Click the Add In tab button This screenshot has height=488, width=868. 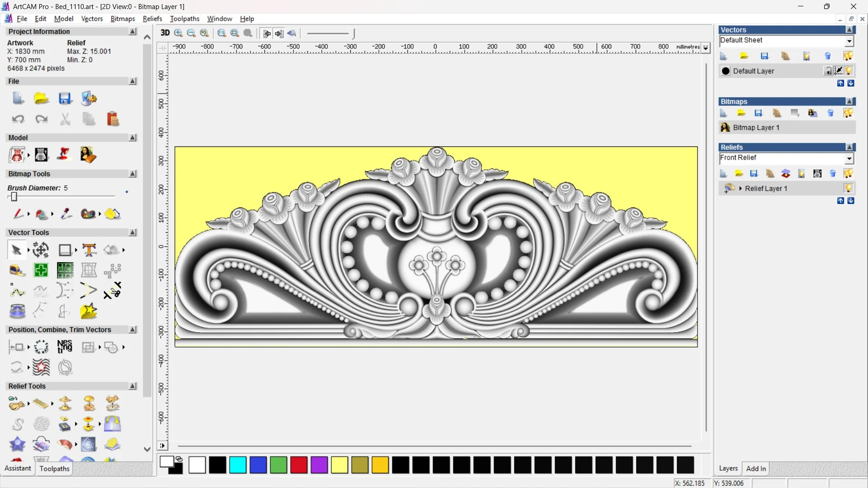point(756,469)
